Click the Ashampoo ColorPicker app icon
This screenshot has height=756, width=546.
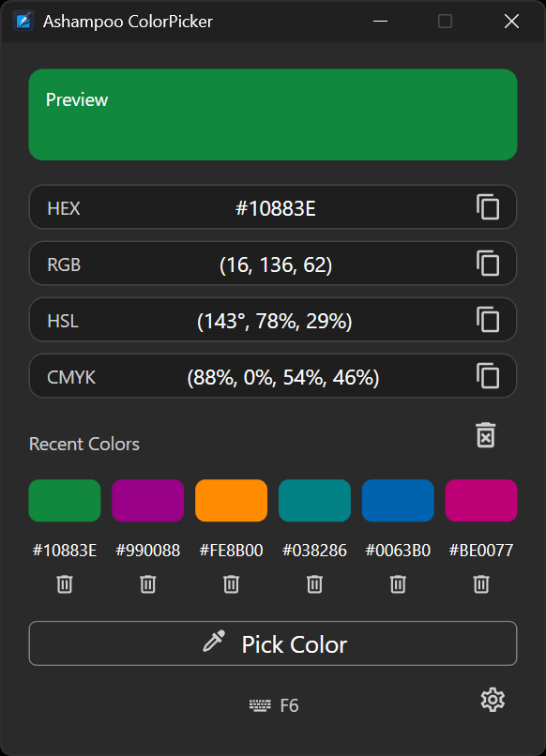23,22
